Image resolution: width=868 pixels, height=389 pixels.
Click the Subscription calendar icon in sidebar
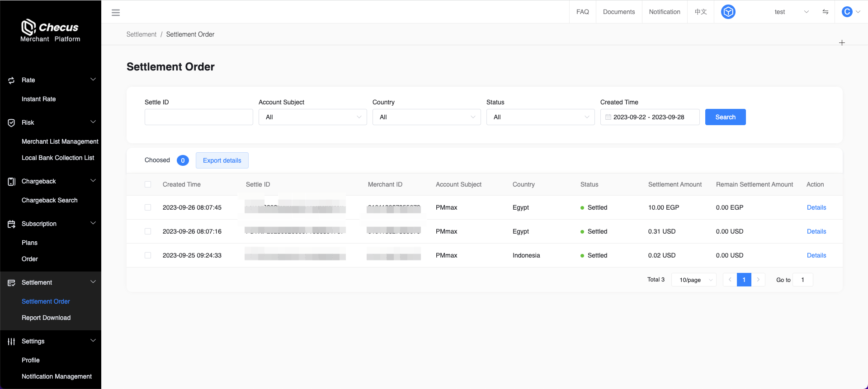coord(11,224)
